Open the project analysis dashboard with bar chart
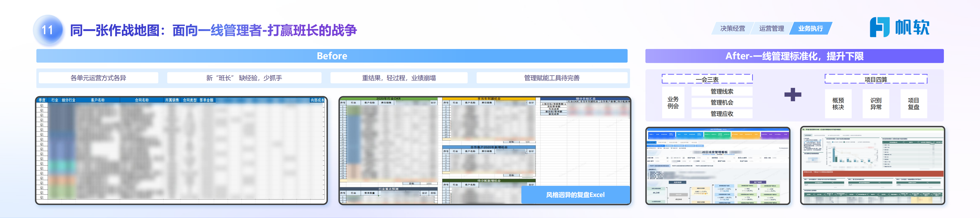The height and width of the screenshot is (218, 980). point(872,166)
